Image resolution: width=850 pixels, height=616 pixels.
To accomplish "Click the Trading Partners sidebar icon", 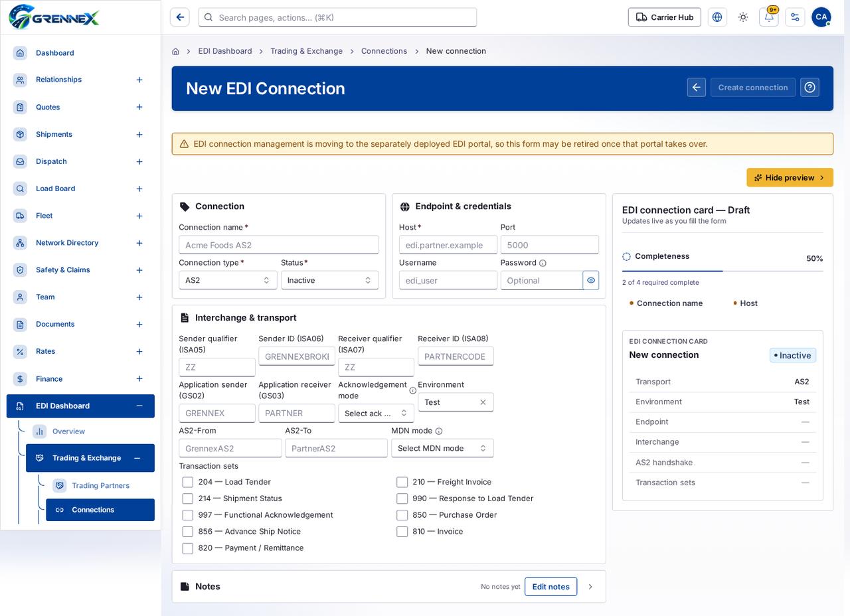I will (x=60, y=486).
